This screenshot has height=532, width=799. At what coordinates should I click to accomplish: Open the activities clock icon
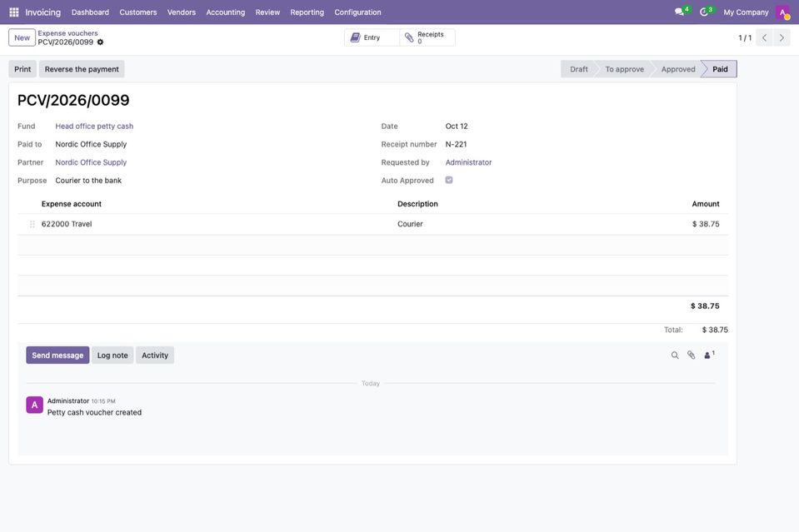(704, 12)
